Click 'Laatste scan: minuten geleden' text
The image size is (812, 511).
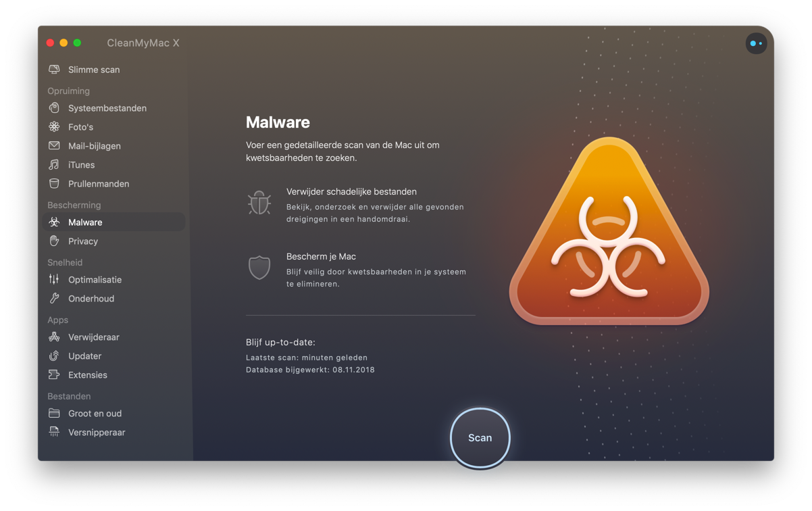pyautogui.click(x=307, y=358)
